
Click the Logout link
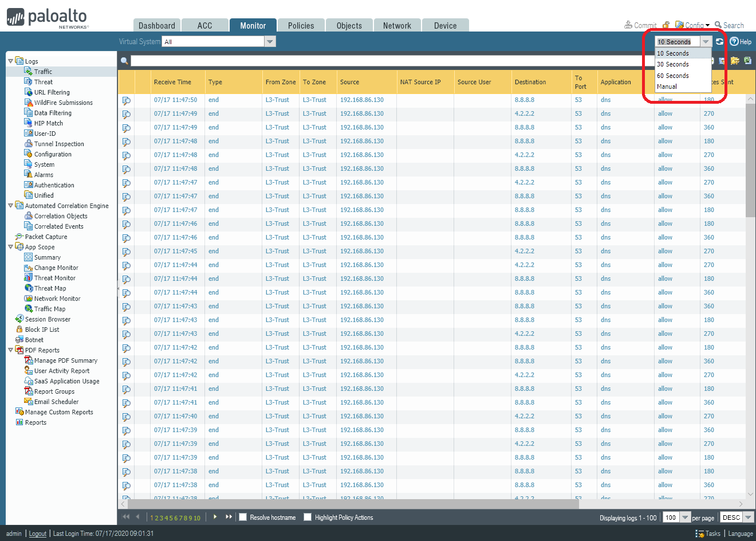coord(38,534)
